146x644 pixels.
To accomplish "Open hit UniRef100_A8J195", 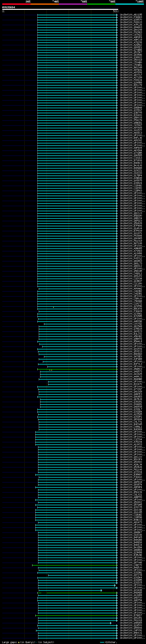I will click(x=131, y=15).
